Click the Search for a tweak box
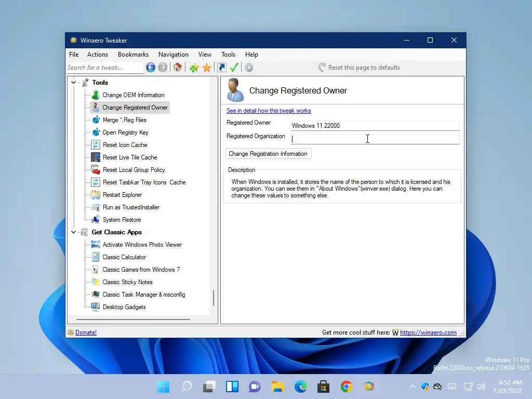 tap(105, 68)
